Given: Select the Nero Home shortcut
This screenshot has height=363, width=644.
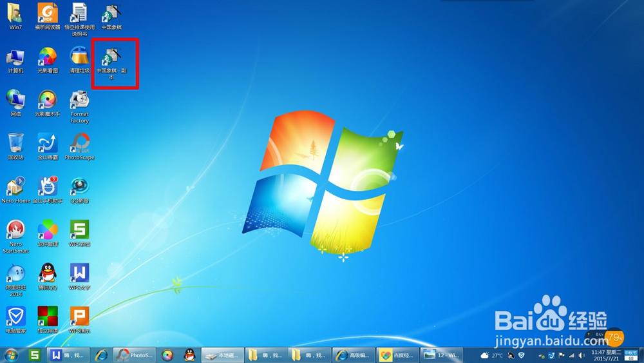Looking at the screenshot, I should tap(15, 190).
